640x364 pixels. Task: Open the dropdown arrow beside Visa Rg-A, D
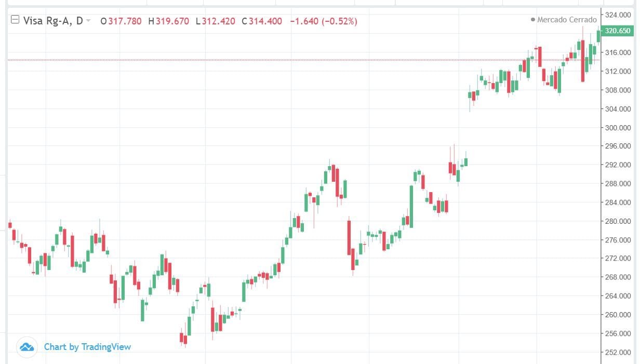point(88,21)
